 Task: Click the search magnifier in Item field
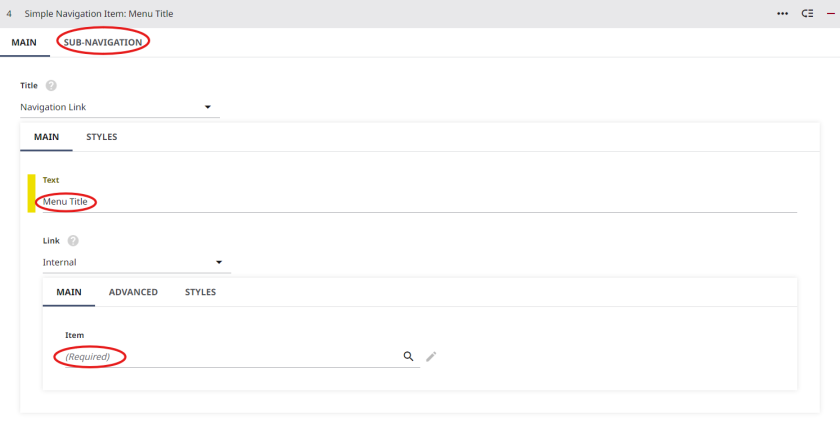(408, 356)
